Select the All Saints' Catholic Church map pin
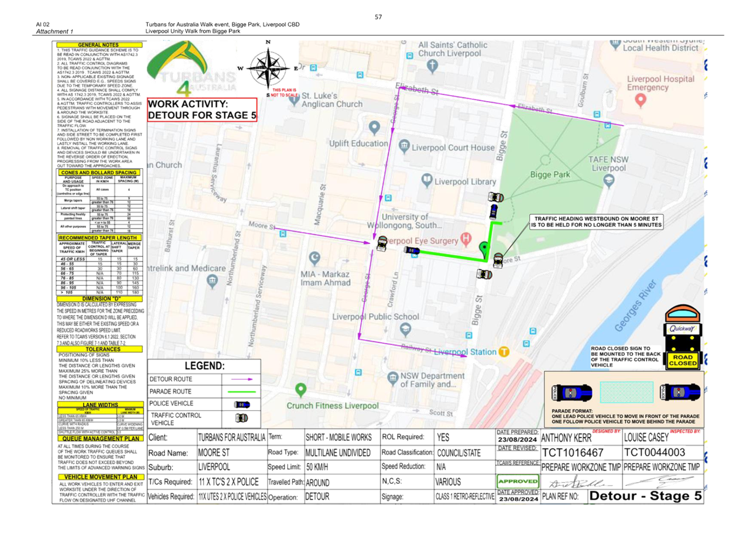The height and width of the screenshot is (534, 756). coord(432,66)
